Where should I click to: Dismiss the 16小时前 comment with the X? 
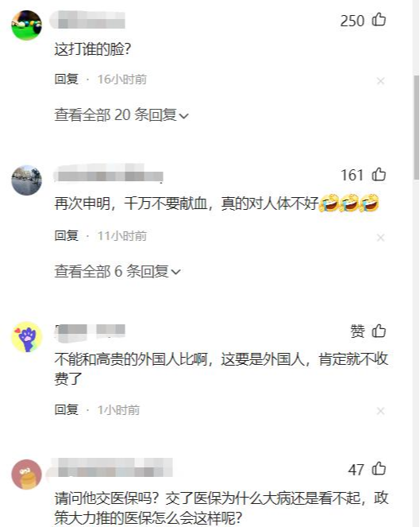click(380, 81)
